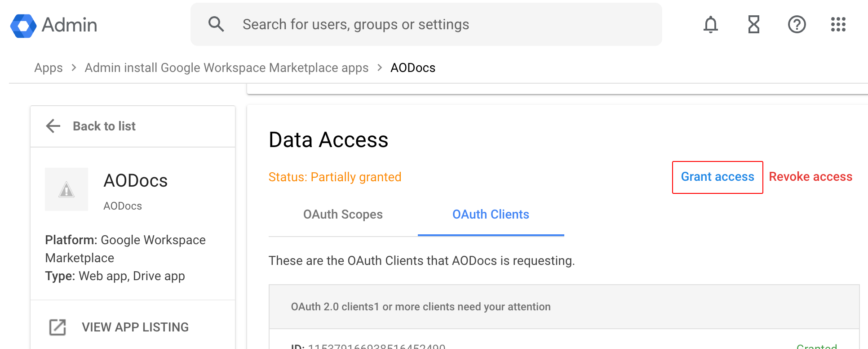
Task: Open the Google apps grid launcher
Action: point(838,24)
